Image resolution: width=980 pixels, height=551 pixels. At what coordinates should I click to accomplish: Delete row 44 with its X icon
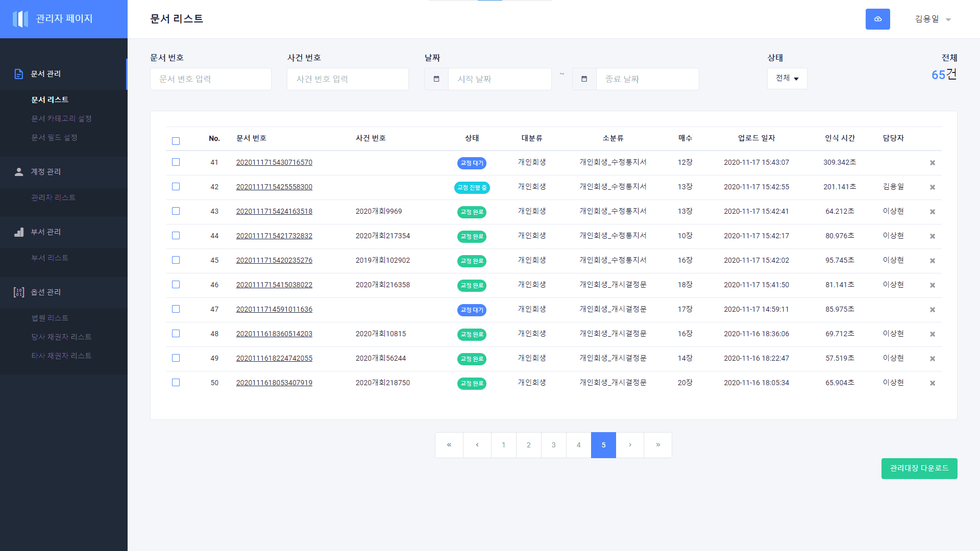pyautogui.click(x=933, y=236)
